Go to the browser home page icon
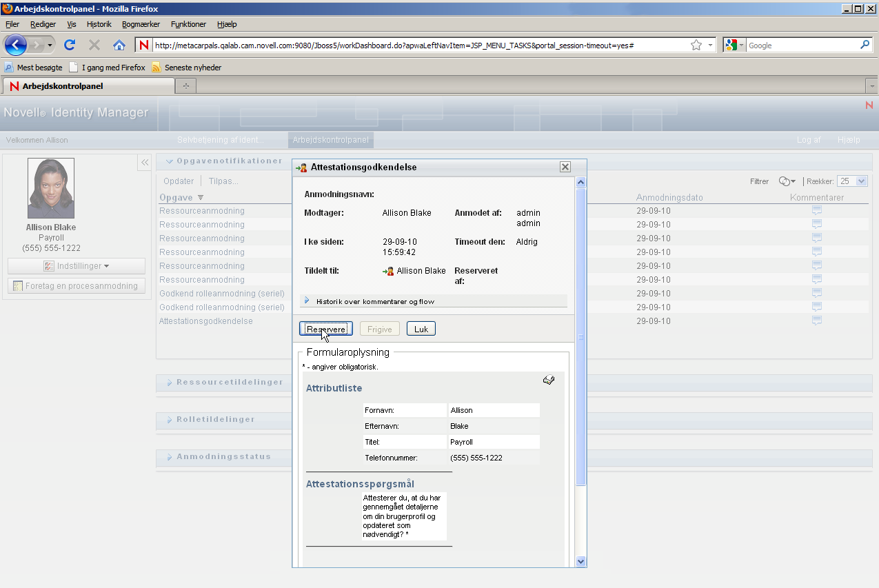Viewport: 879px width, 588px height. pyautogui.click(x=119, y=45)
